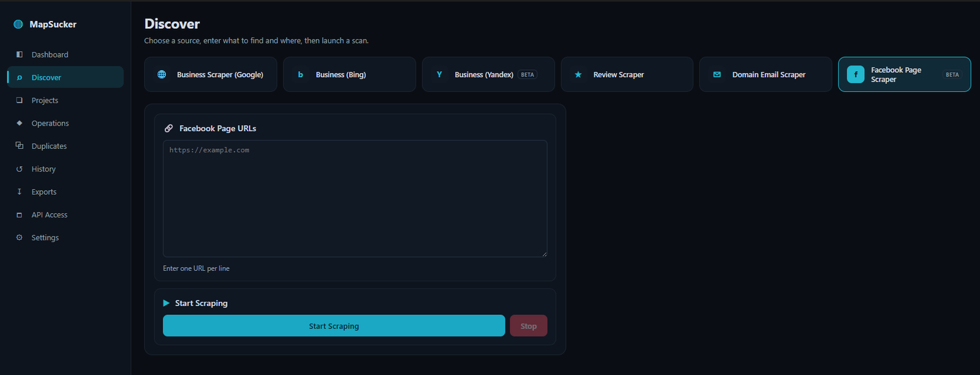Click the MapSucker globe logo icon

(18, 25)
